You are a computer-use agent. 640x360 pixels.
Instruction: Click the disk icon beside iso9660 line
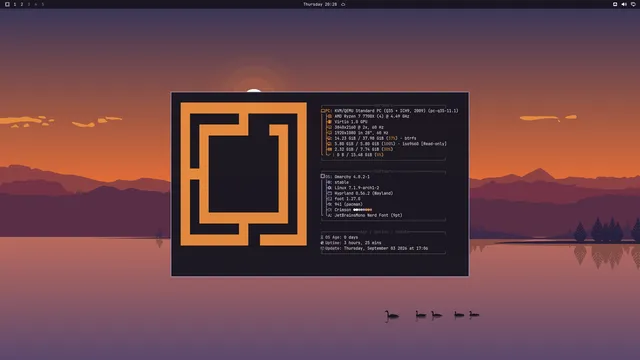tap(329, 144)
